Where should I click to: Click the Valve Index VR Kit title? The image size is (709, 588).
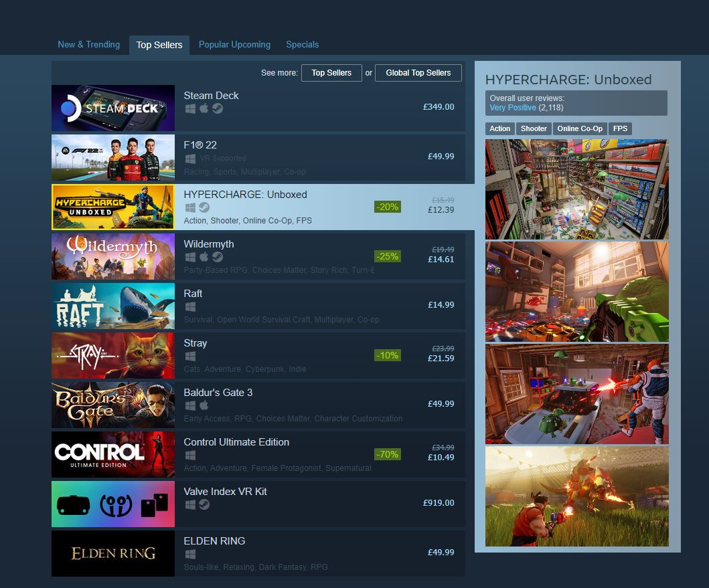pyautogui.click(x=225, y=492)
